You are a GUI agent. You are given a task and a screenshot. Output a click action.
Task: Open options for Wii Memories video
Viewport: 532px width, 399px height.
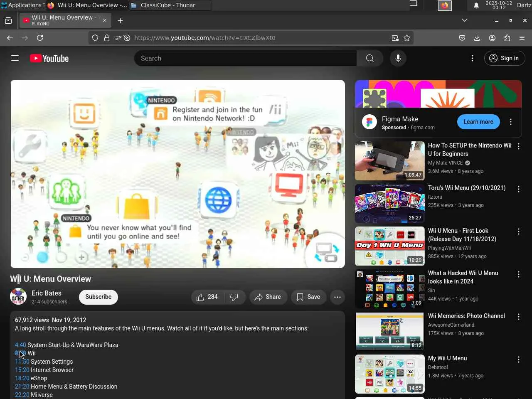click(x=519, y=317)
